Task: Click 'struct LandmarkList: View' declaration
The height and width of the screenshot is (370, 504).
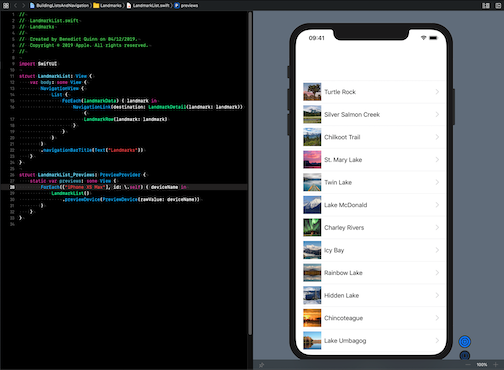Action: (x=56, y=76)
